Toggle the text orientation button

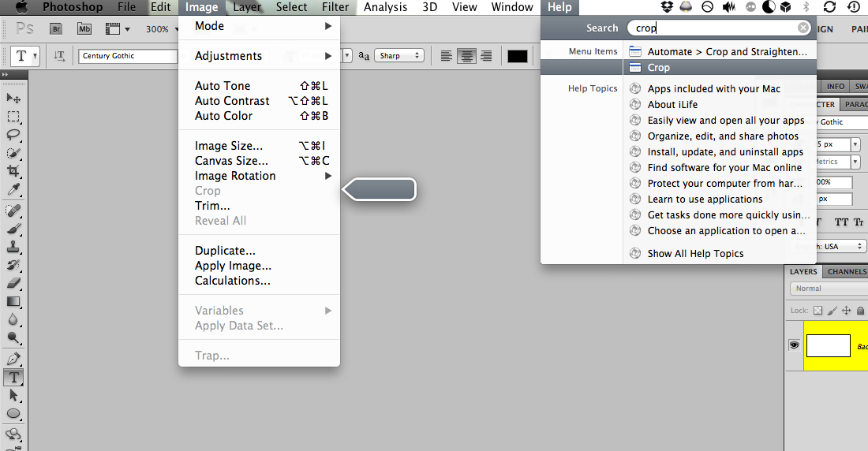click(59, 55)
